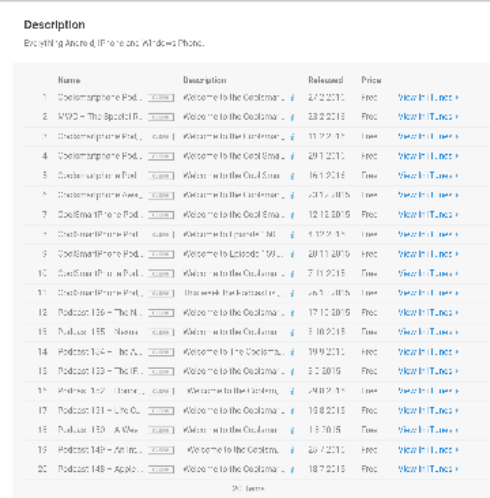Image resolution: width=490 pixels, height=498 pixels.
Task: Open the info icon beside the Coolsmartphone Awards episode
Action: tap(292, 195)
